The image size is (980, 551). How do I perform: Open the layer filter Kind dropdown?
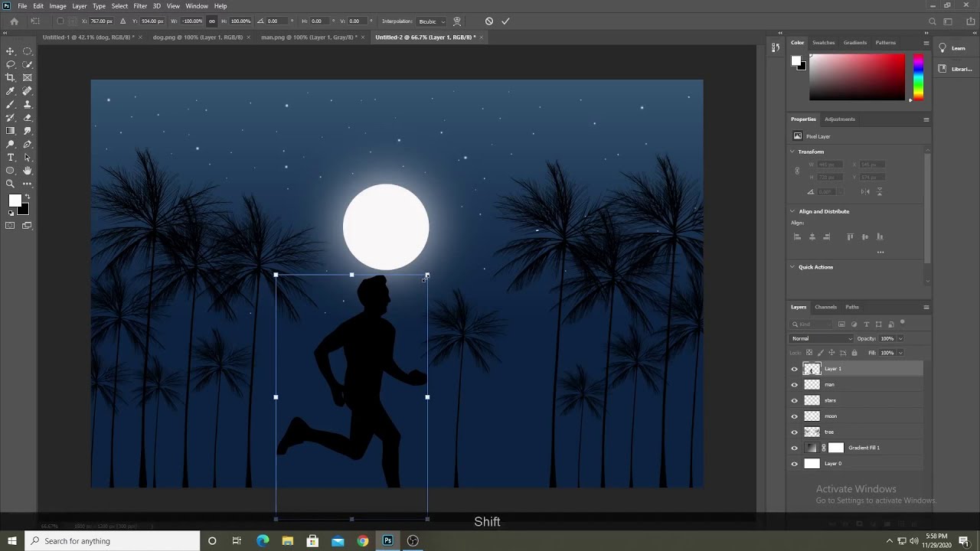coord(812,324)
